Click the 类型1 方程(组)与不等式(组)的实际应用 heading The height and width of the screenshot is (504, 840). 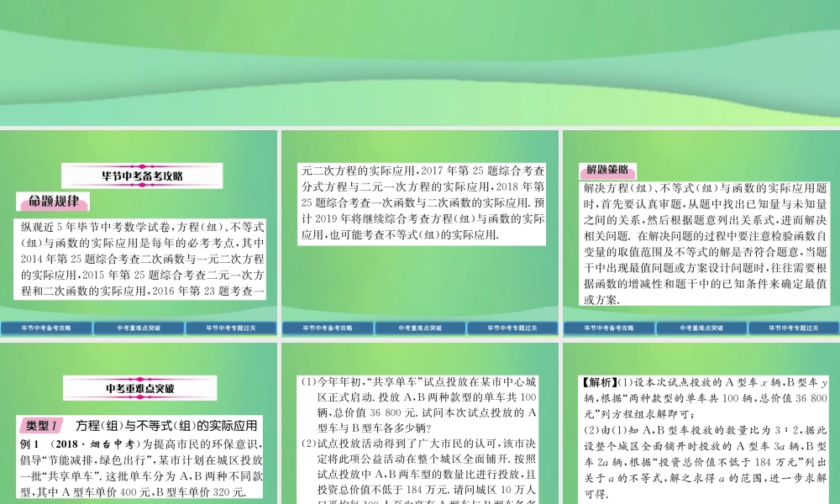pyautogui.click(x=139, y=426)
